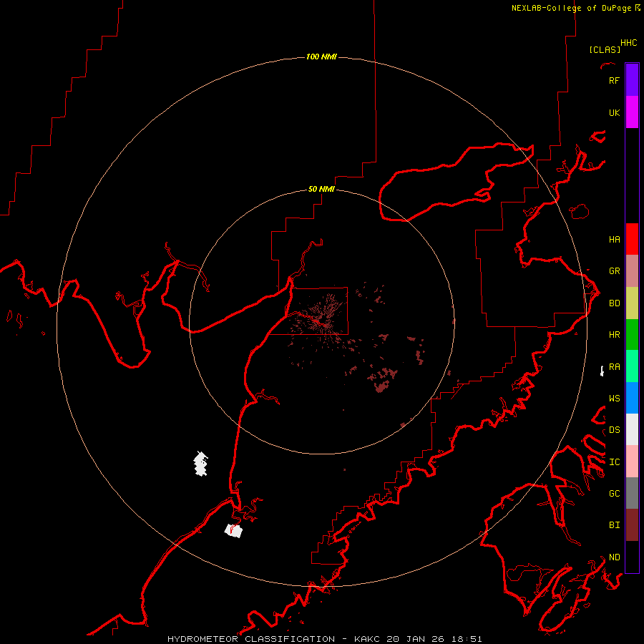This screenshot has height=644, width=644.
Task: Click the BI dark red legend swatch
Action: 632,525
